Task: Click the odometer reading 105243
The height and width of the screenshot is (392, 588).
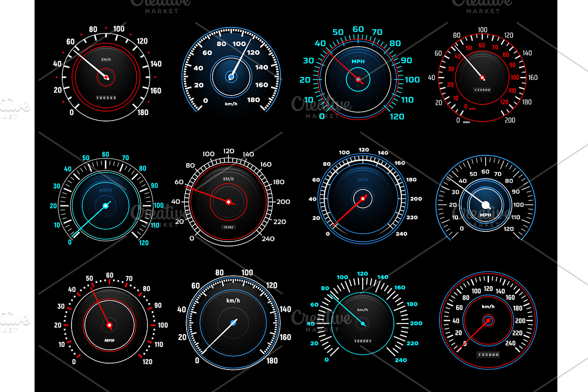Action: 106,98
